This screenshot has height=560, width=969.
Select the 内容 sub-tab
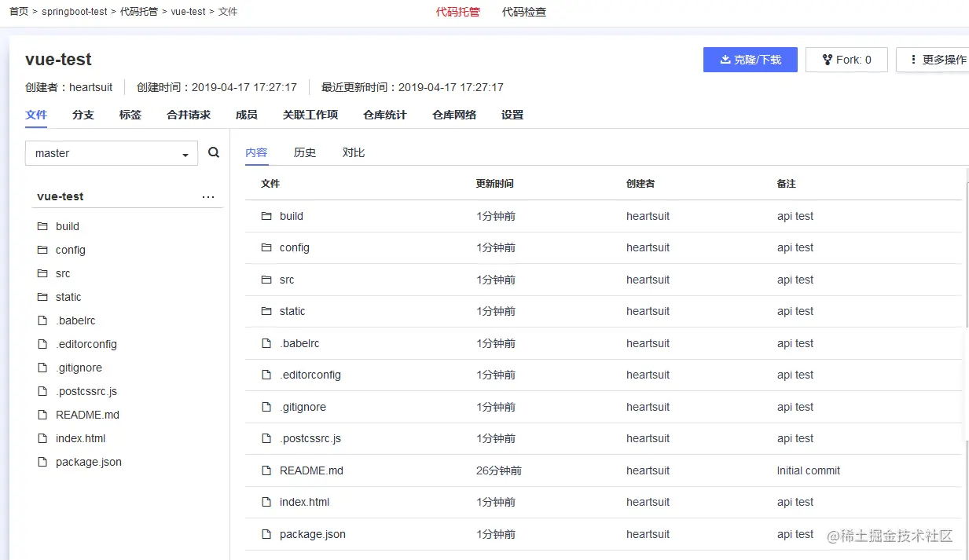click(256, 152)
